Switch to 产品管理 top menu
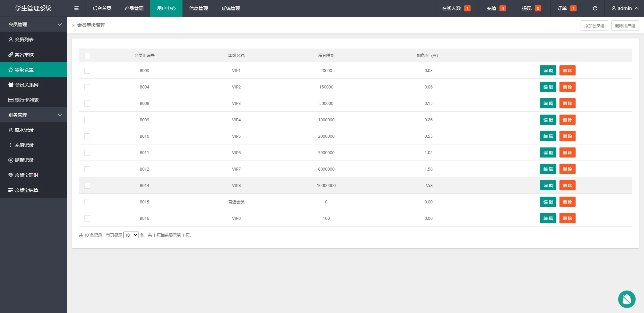The height and width of the screenshot is (313, 644). tap(134, 8)
